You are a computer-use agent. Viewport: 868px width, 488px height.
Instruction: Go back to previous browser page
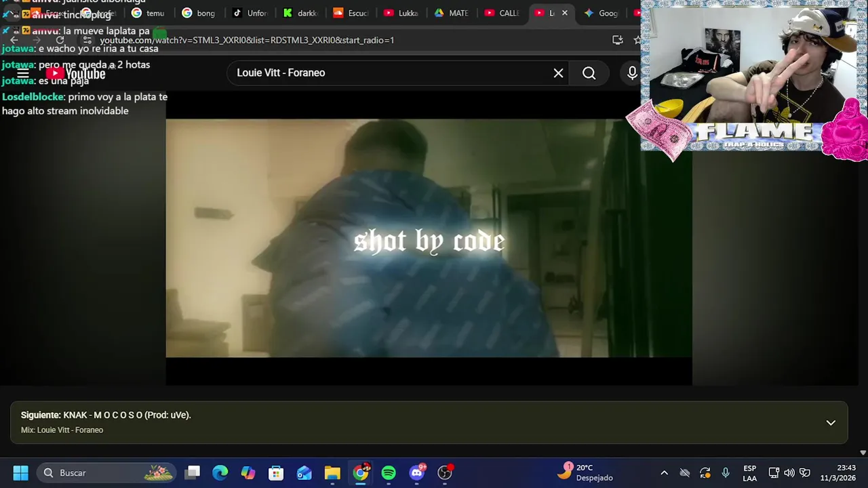(14, 40)
